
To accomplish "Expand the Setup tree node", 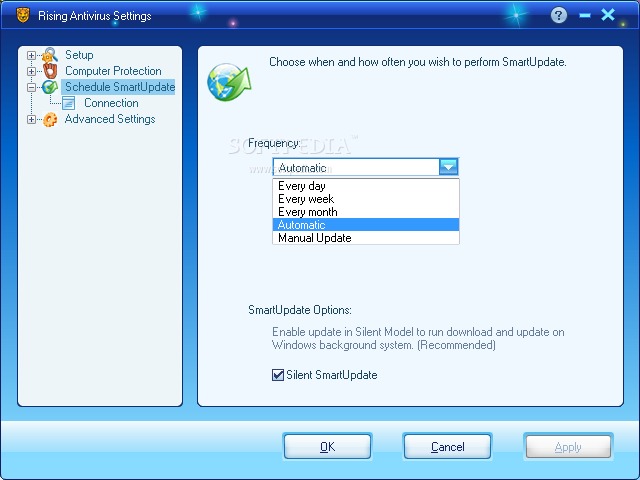I will click(x=31, y=55).
